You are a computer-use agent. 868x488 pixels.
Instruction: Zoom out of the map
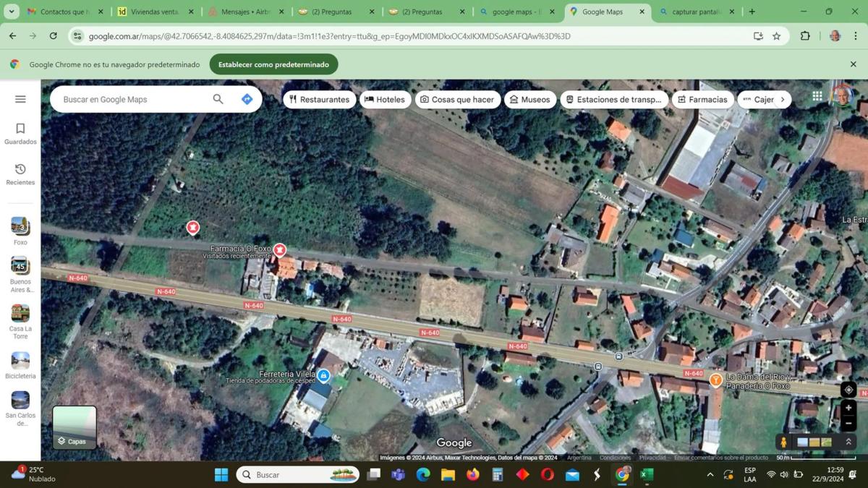pyautogui.click(x=848, y=423)
